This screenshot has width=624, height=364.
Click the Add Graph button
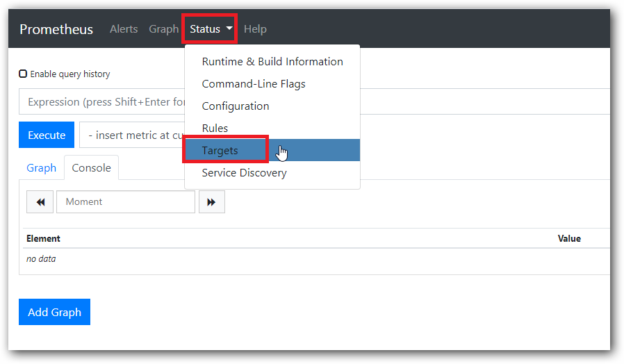point(54,313)
